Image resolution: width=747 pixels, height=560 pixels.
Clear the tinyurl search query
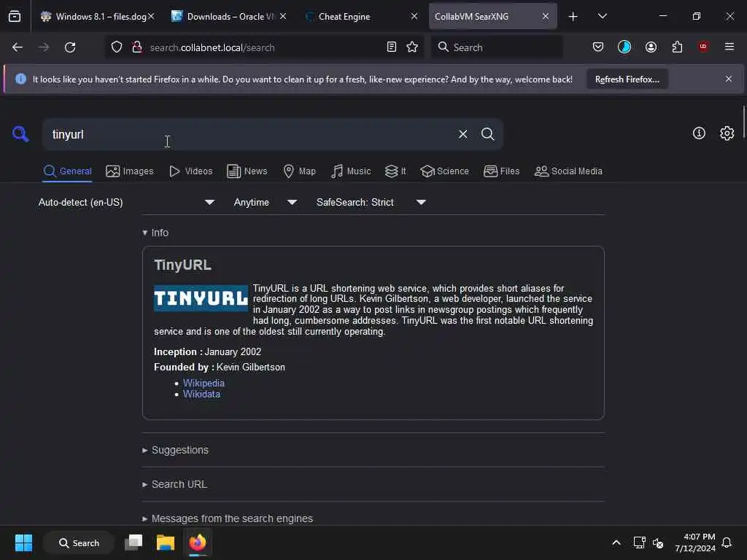point(462,134)
